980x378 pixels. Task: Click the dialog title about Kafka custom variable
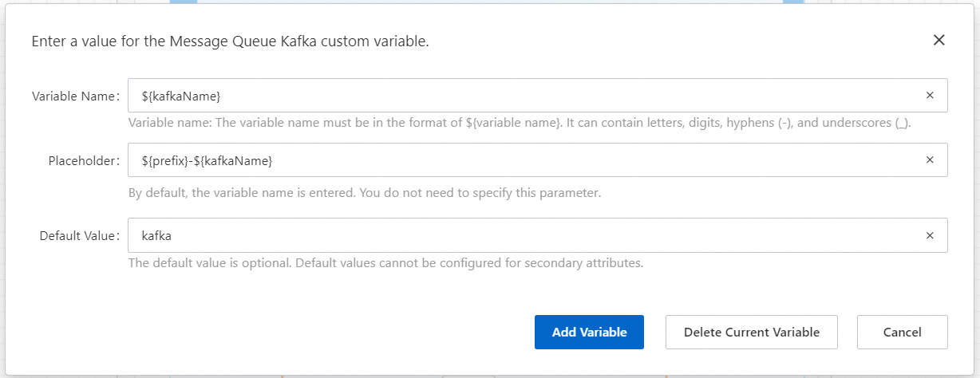point(230,41)
